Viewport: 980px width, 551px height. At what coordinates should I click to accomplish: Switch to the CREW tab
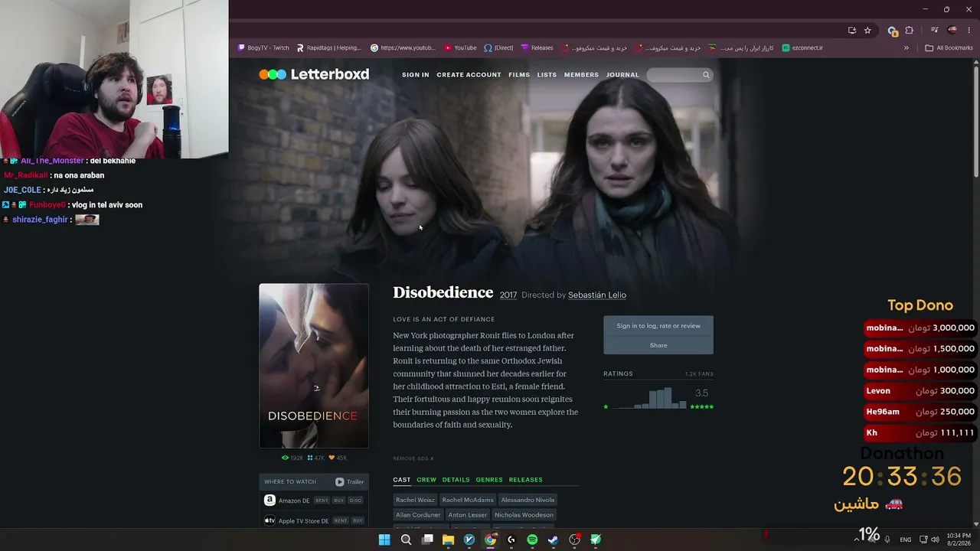coord(426,480)
